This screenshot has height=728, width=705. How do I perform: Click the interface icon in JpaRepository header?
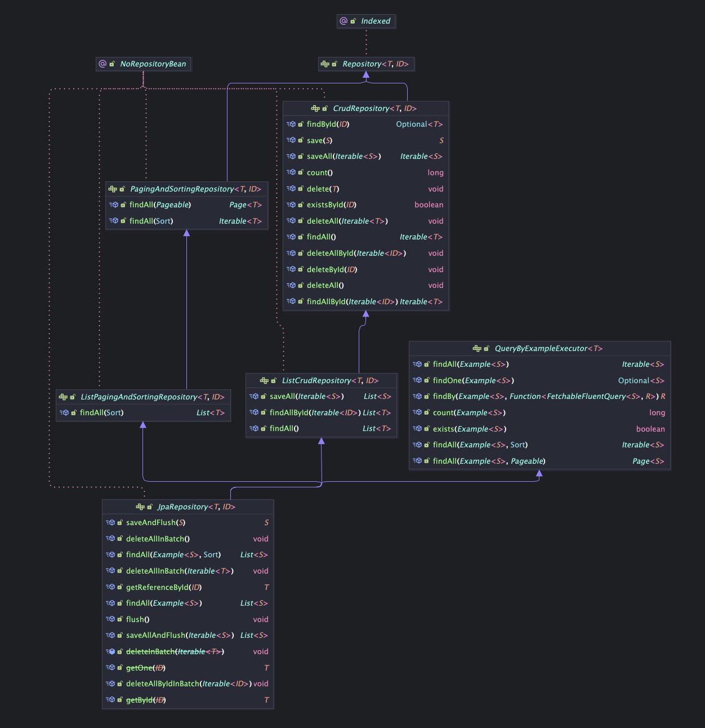[x=140, y=507]
